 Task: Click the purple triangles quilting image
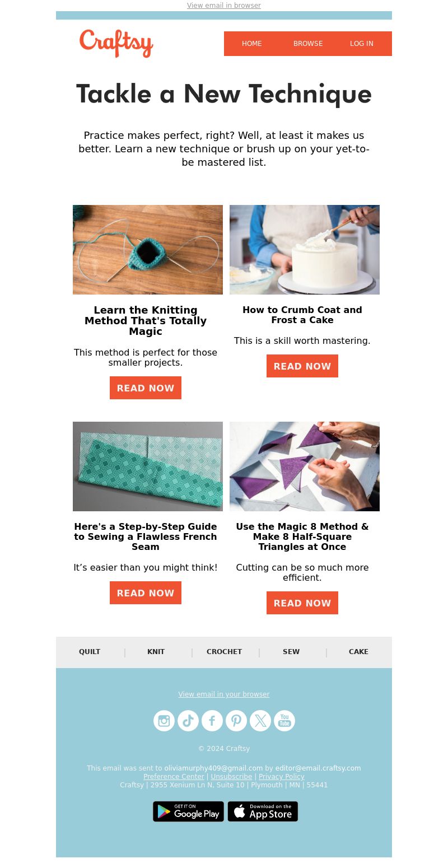coord(305,466)
